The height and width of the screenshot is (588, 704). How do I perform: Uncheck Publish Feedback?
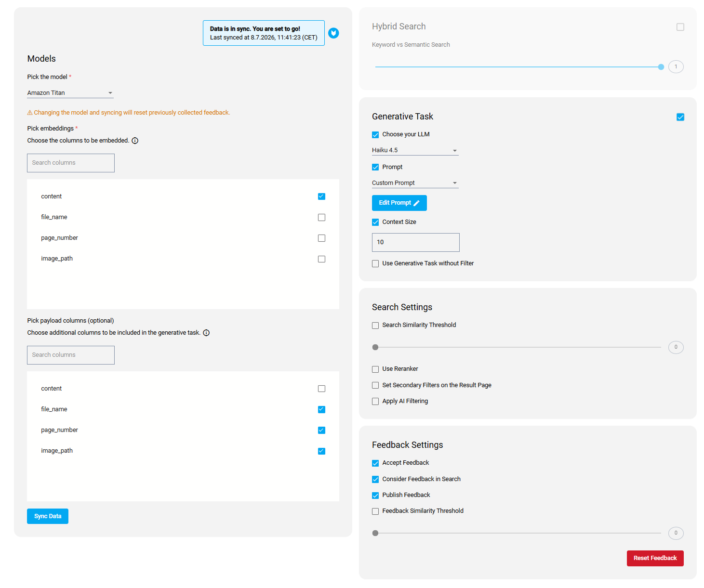[375, 495]
